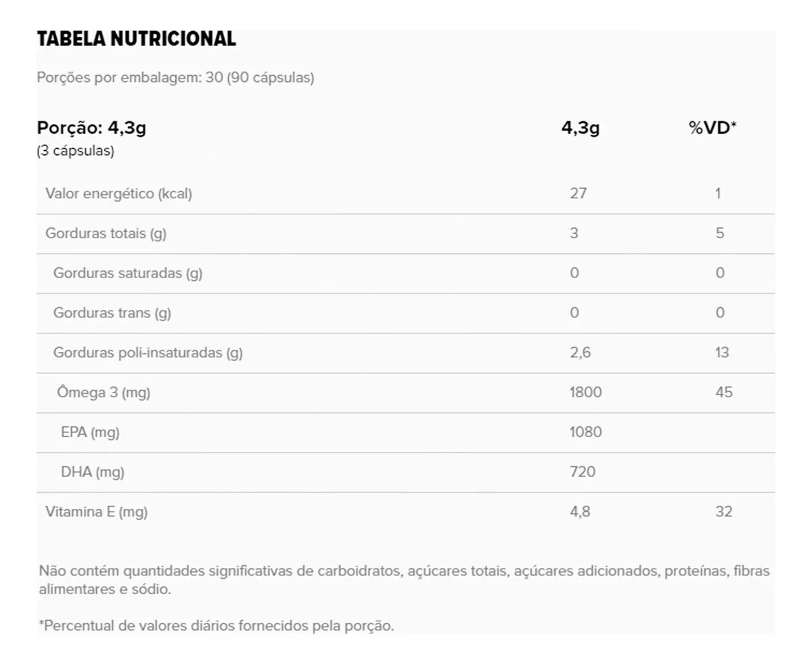Click the Gorduras trans (g) label
This screenshot has width=812, height=664.
tap(112, 313)
